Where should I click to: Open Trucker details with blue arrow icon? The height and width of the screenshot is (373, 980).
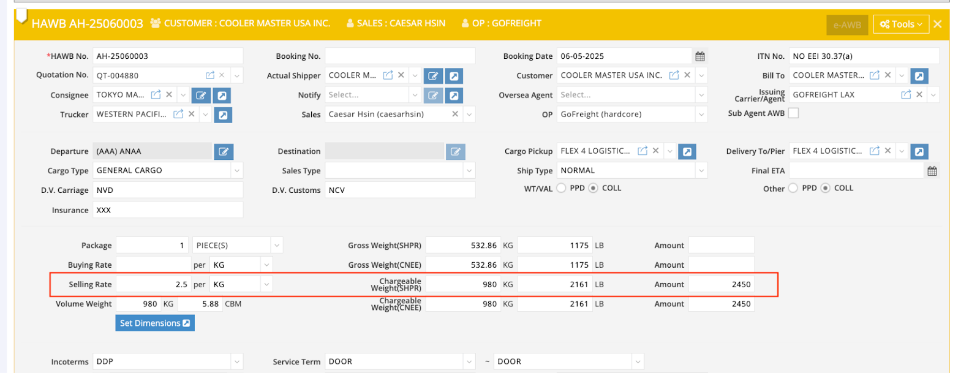[x=224, y=115]
